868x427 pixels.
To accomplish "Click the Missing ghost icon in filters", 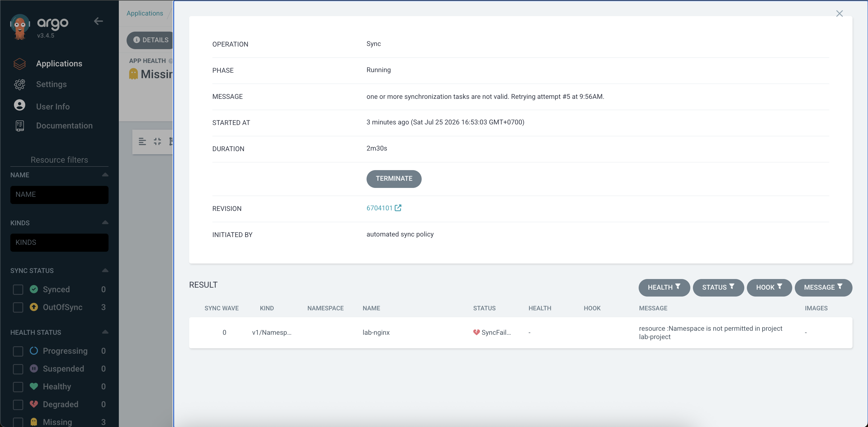I will click(34, 422).
